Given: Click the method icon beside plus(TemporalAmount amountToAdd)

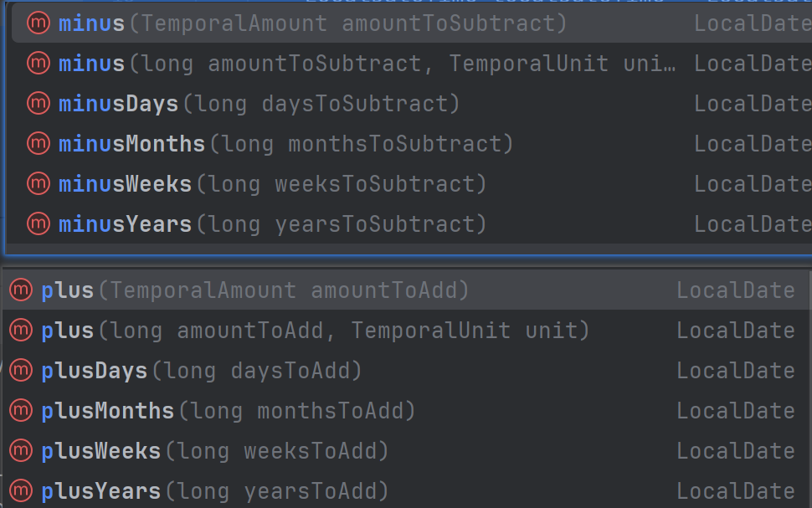Looking at the screenshot, I should click(20, 290).
